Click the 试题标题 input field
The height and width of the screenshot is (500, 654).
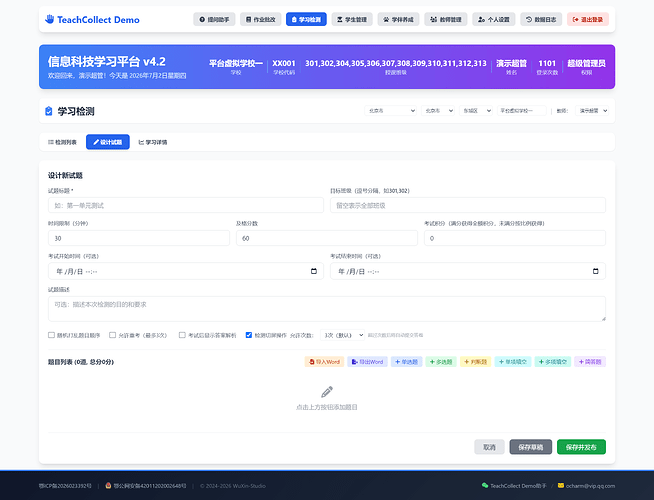click(x=186, y=205)
